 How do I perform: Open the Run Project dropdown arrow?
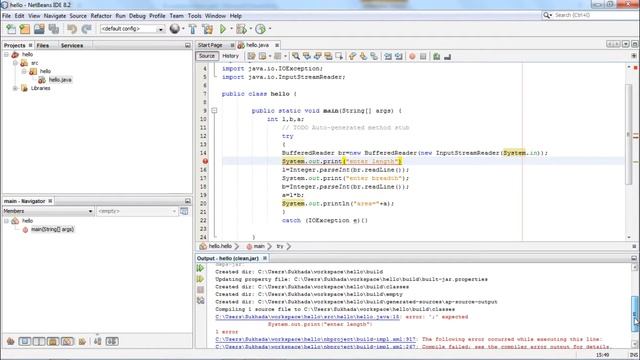pos(231,29)
